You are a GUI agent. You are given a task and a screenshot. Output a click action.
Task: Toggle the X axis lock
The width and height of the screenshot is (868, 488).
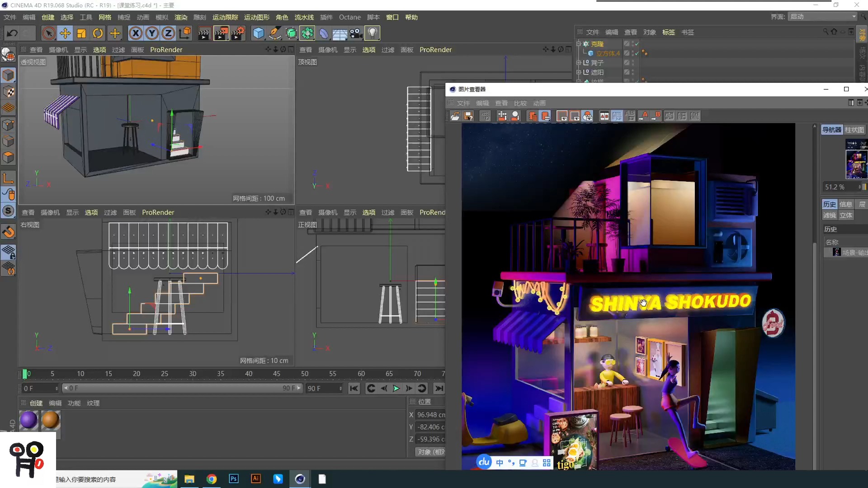[135, 33]
